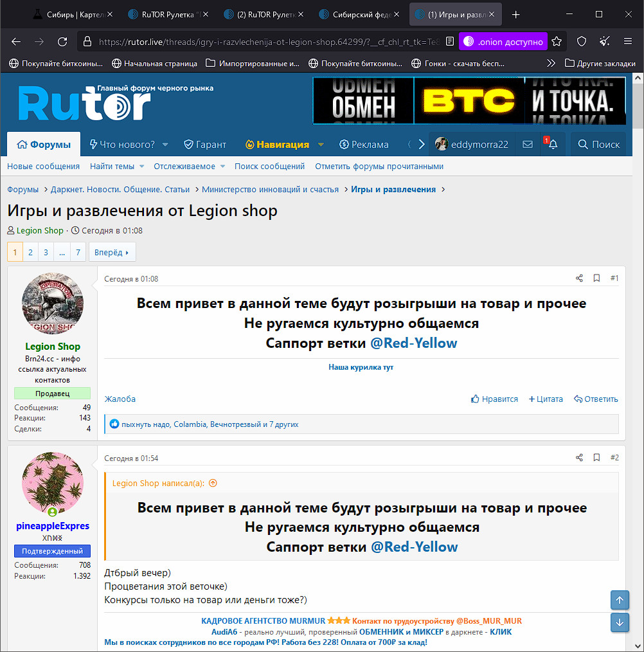
Task: Bookmark this page with the star icon
Action: click(x=557, y=42)
